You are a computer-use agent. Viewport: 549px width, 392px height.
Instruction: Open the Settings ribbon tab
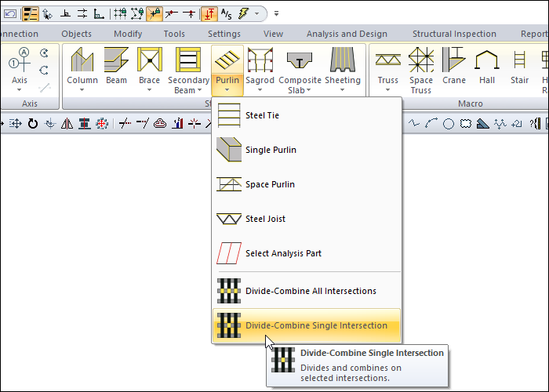click(x=224, y=34)
